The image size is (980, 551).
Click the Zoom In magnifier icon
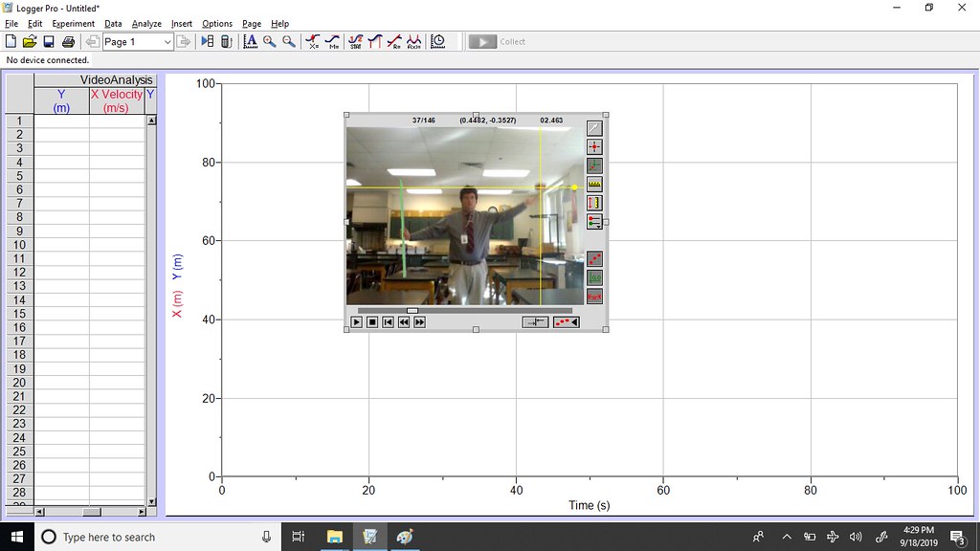pos(269,42)
